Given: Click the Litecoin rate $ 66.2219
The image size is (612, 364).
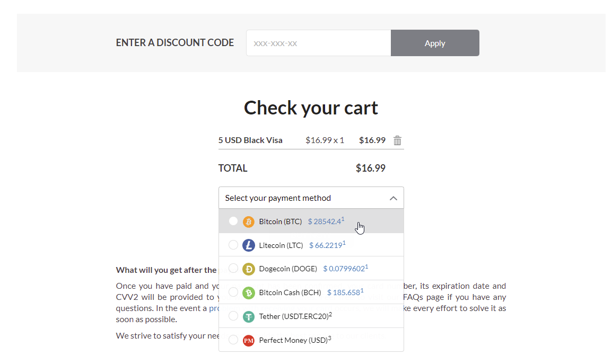Looking at the screenshot, I should pos(327,245).
